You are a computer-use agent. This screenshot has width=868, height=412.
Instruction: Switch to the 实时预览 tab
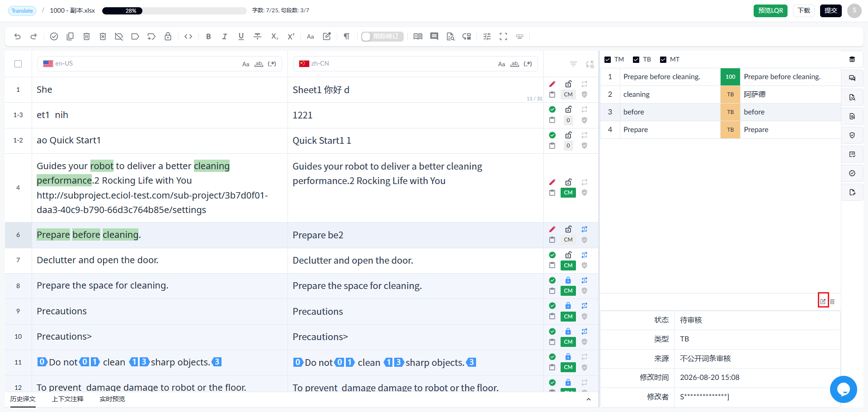tap(112, 399)
